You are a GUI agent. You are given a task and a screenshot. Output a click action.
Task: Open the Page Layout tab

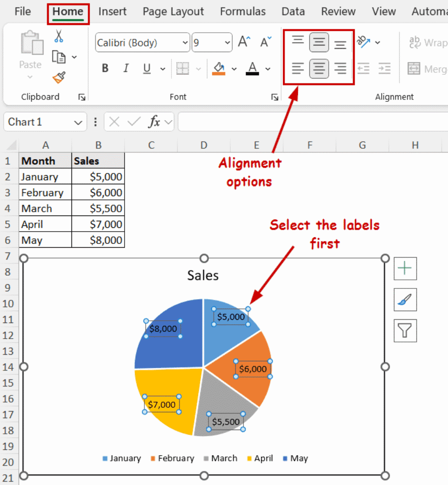click(x=173, y=12)
